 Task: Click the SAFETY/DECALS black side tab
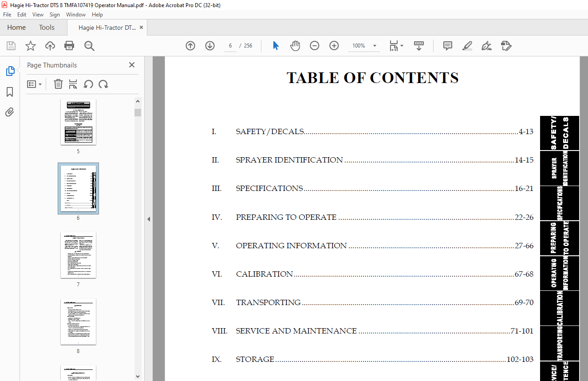click(560, 133)
